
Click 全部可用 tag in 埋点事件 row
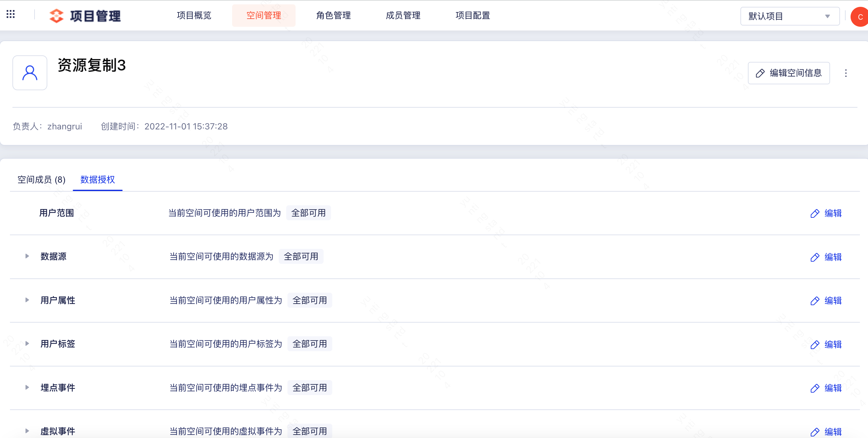310,388
